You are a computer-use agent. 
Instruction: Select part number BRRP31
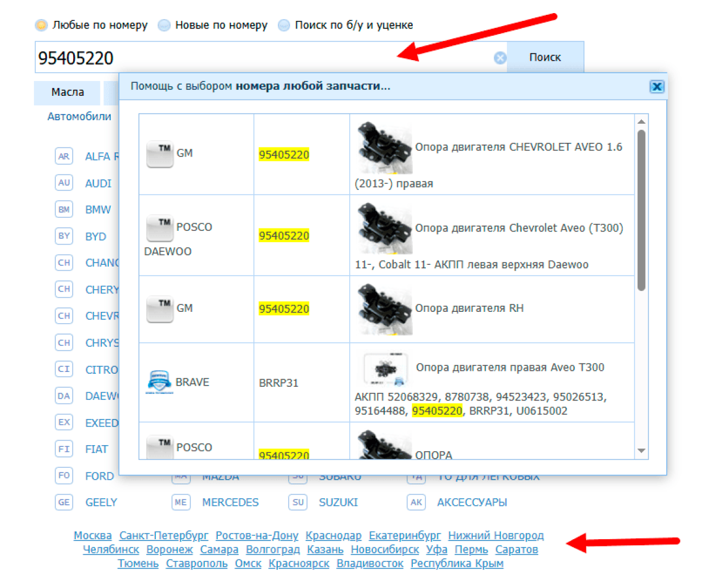click(278, 383)
